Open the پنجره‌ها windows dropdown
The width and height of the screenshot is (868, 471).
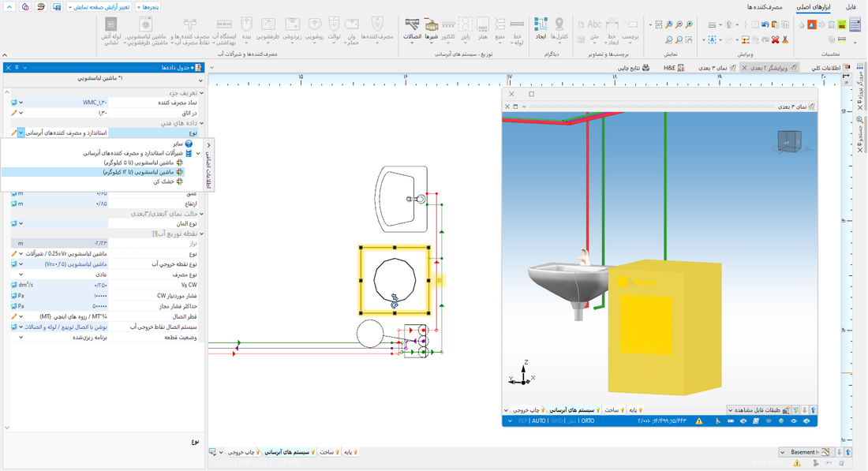pyautogui.click(x=148, y=7)
